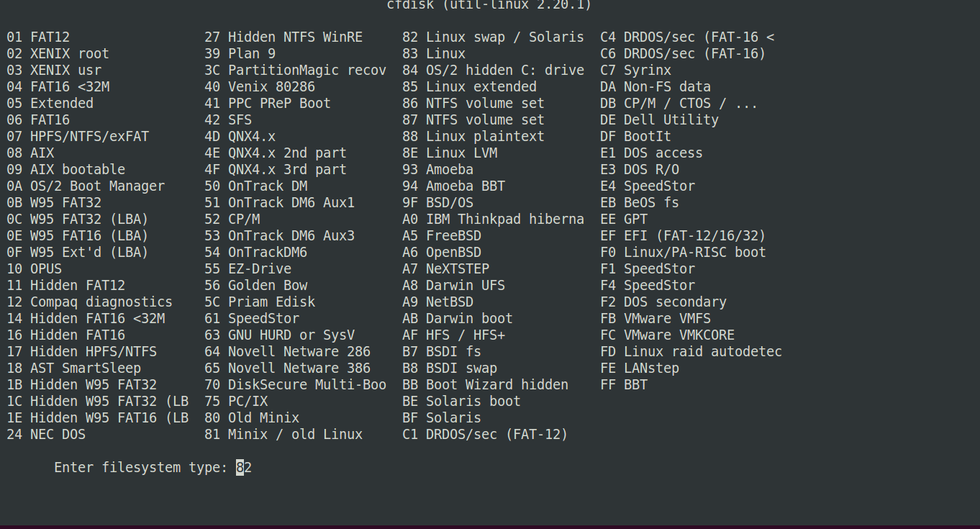Select the 01 FAT12 entry
This screenshot has width=980, height=529.
coord(38,37)
